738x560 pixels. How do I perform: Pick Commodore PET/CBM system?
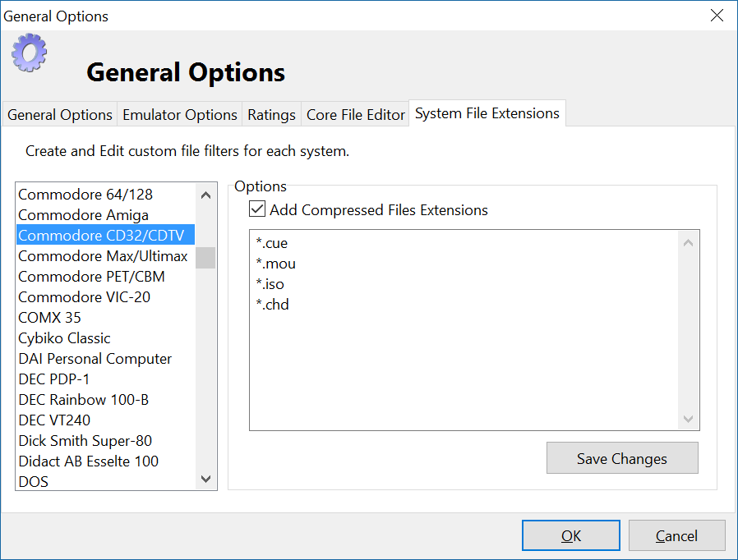tap(105, 277)
